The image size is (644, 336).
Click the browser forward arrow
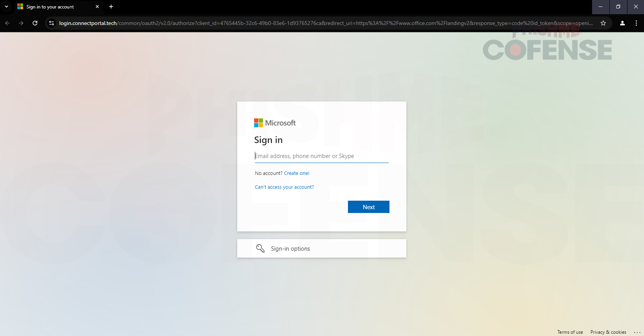[21, 23]
